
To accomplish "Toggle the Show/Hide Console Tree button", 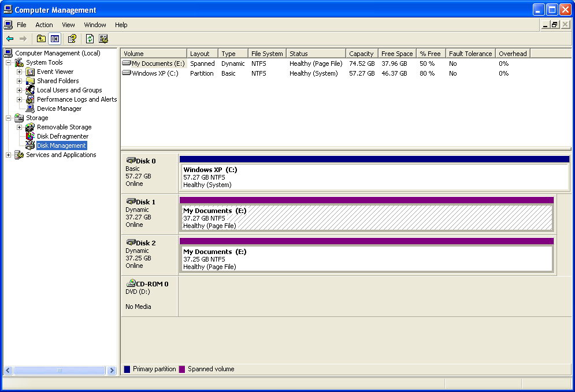I will tap(55, 39).
